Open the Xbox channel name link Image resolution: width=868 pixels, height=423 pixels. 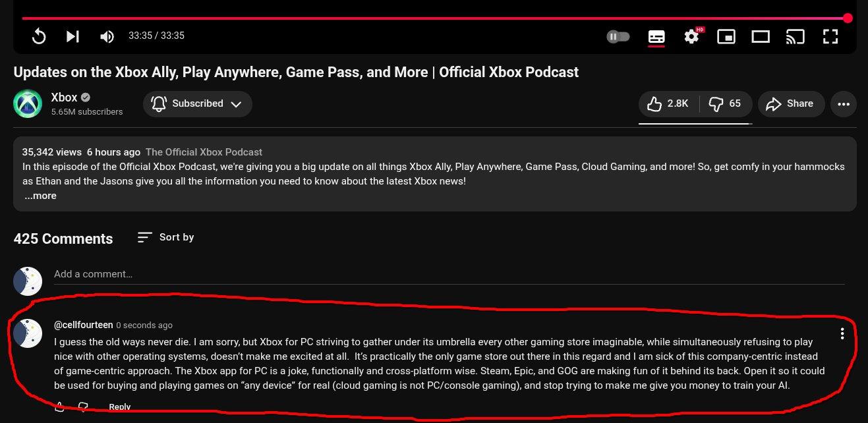(64, 98)
